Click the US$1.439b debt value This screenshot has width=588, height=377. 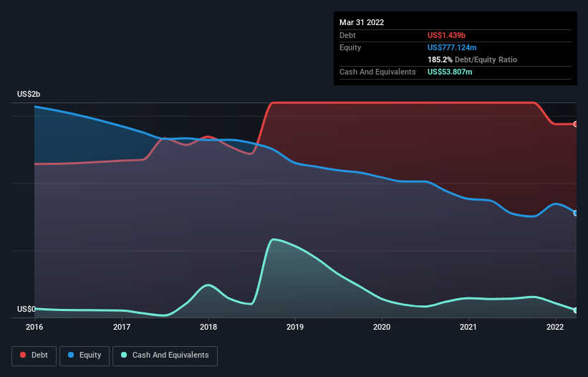(x=446, y=35)
